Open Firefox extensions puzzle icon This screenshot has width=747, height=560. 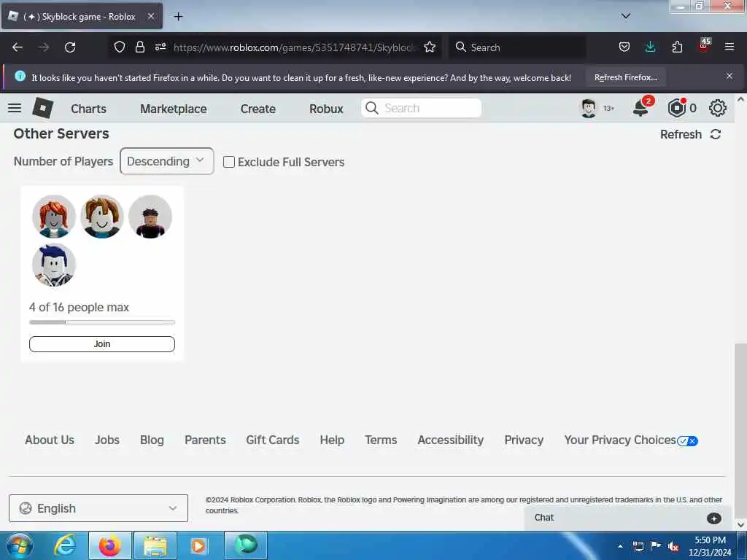coord(677,47)
